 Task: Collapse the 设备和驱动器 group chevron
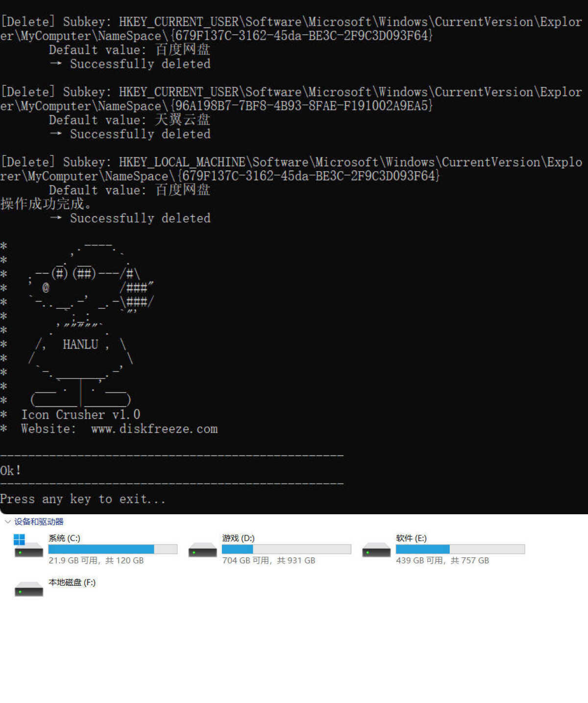(x=7, y=522)
